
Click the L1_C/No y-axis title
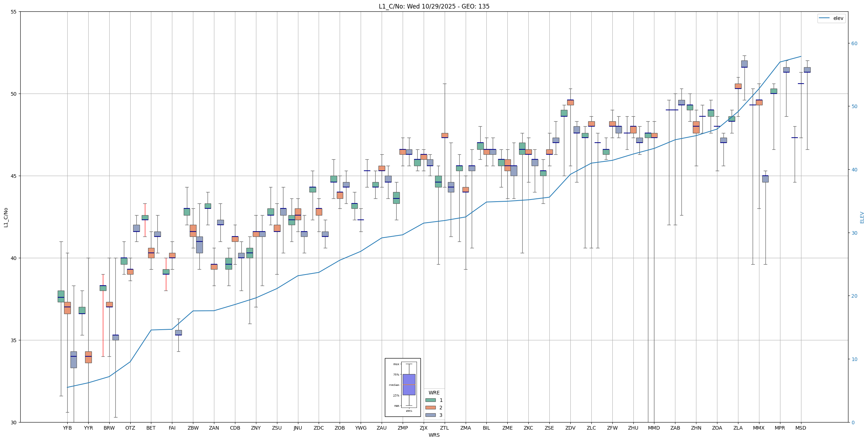[x=6, y=217]
